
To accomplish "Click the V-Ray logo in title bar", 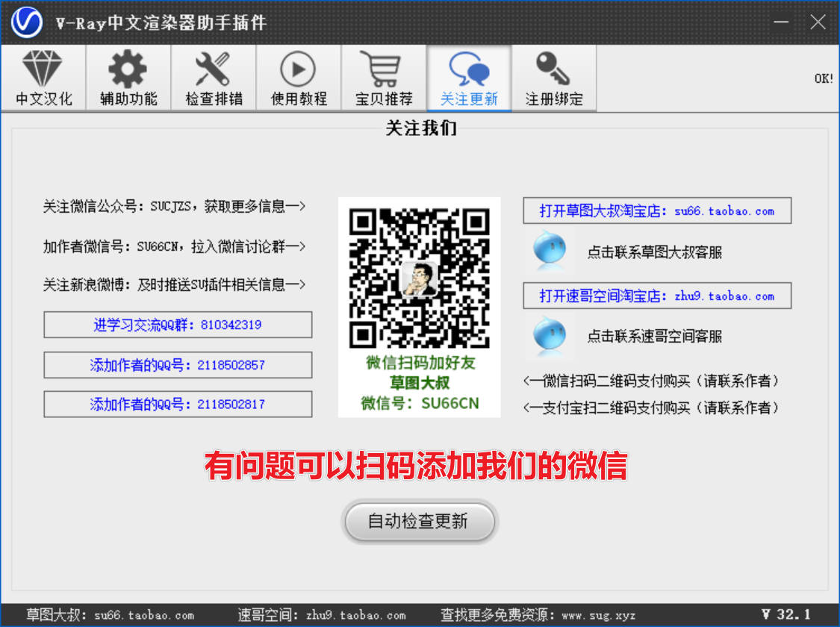I will (27, 22).
